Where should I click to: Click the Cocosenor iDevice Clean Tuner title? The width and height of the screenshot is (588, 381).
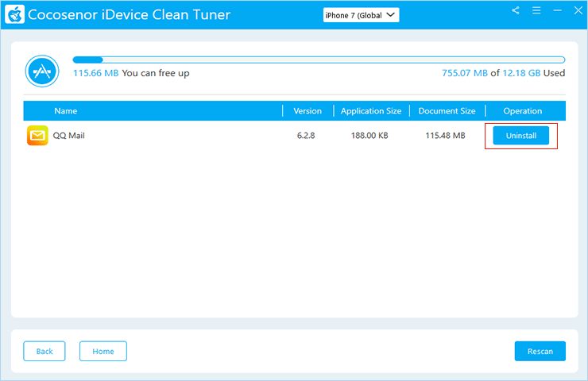coord(129,14)
